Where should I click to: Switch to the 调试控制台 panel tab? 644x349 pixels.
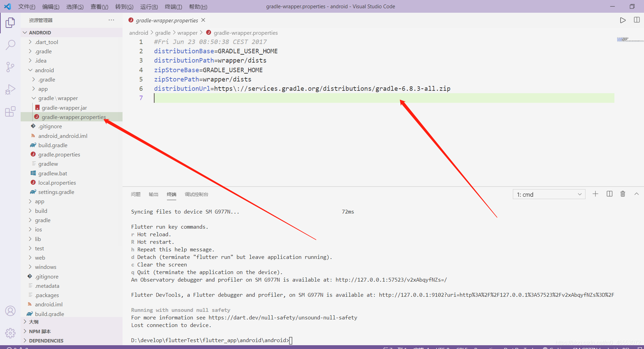point(196,194)
